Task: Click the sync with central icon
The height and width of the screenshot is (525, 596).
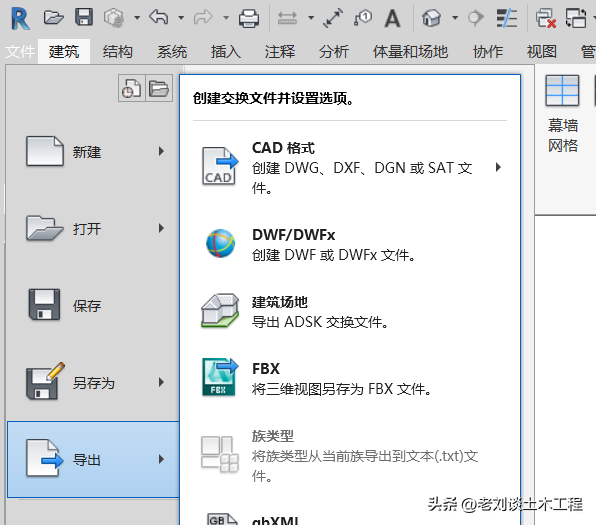Action: tap(114, 18)
